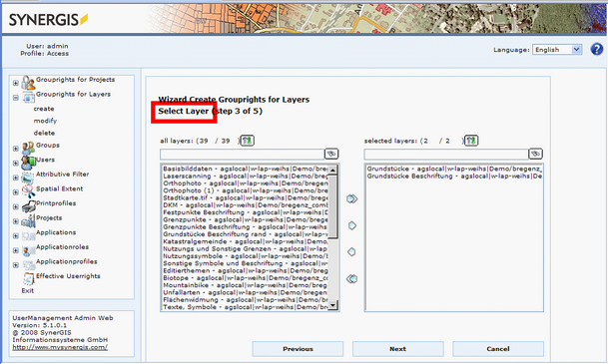
Task: Click the Applicationprofiles icon
Action: [x=28, y=265]
